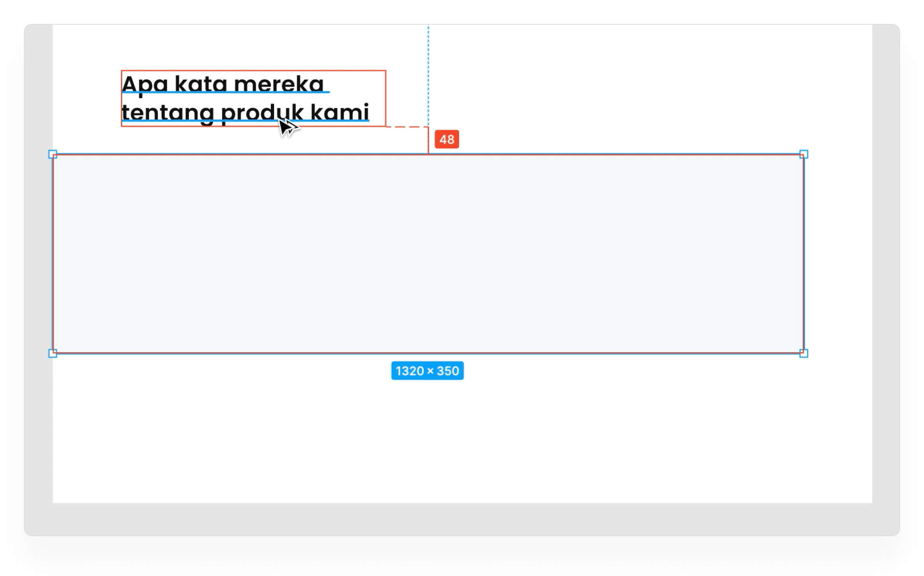
Task: Click the bottom-left resize handle of rectangle
Action: pos(53,353)
